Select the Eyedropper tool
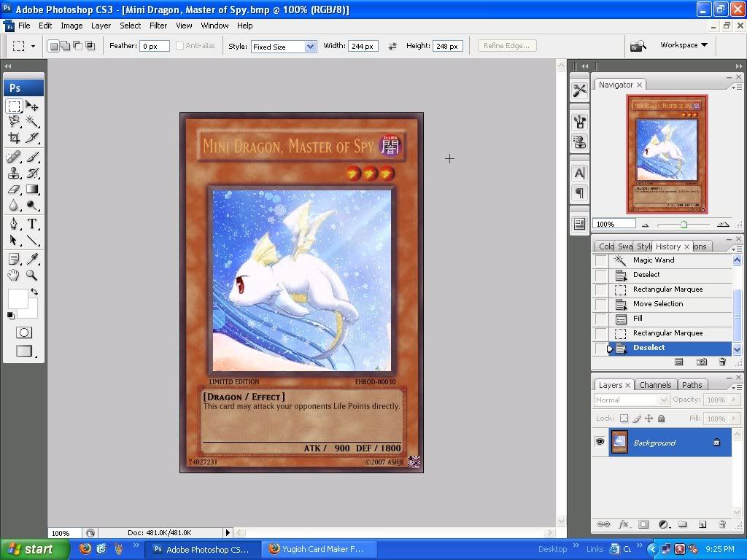The width and height of the screenshot is (747, 560). coord(32,259)
